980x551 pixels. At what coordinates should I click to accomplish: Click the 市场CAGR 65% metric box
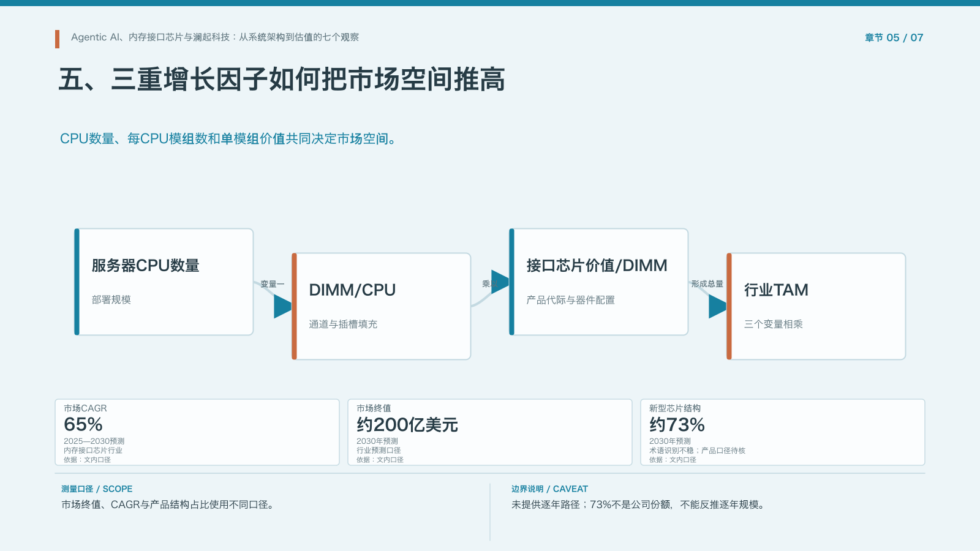197,432
